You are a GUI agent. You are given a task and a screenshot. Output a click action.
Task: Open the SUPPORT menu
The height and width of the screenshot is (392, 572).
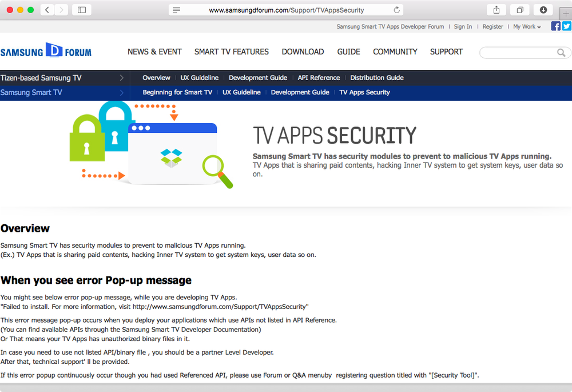(x=446, y=52)
